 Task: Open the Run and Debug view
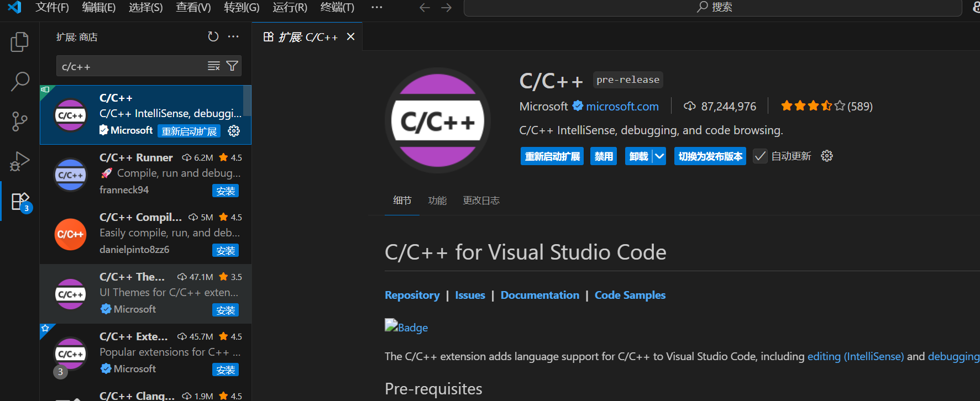coord(20,161)
